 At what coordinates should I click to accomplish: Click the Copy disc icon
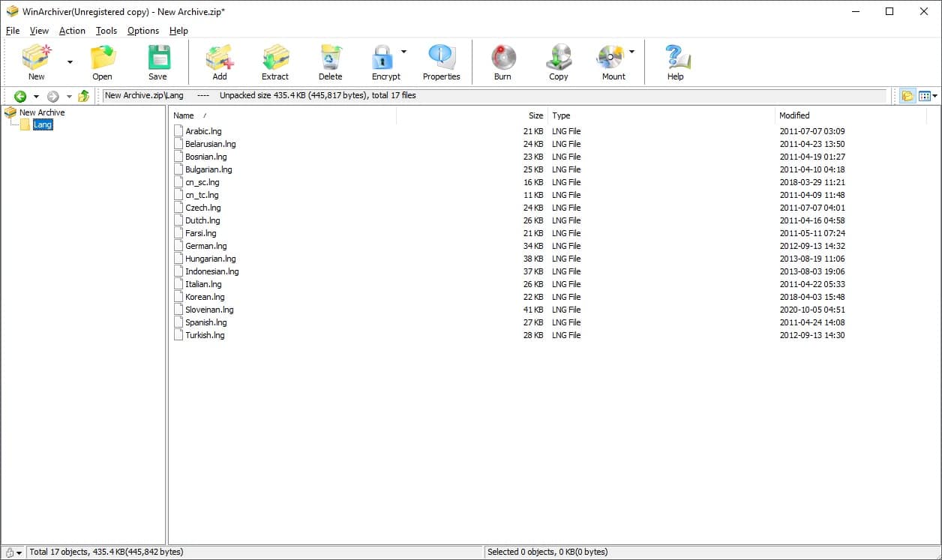tap(559, 58)
